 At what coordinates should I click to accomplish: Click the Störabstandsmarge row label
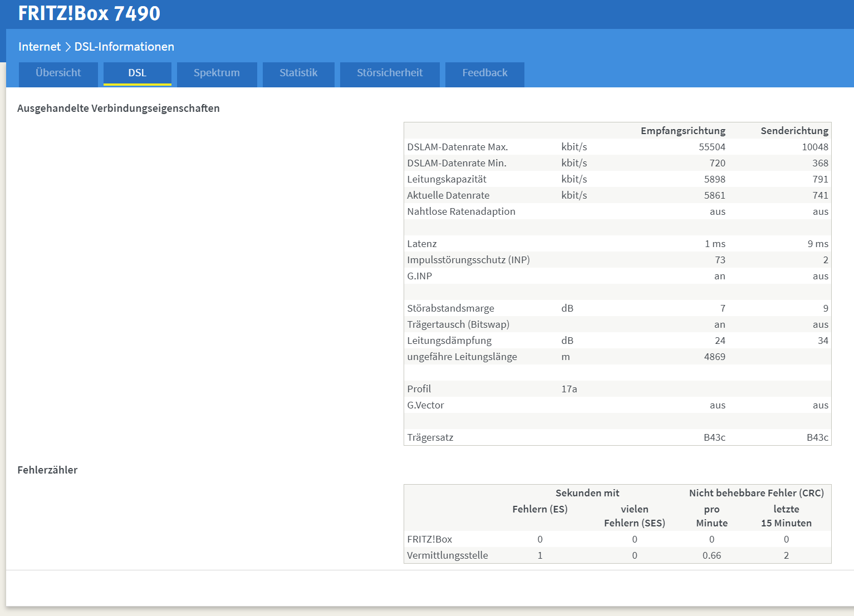pos(450,308)
